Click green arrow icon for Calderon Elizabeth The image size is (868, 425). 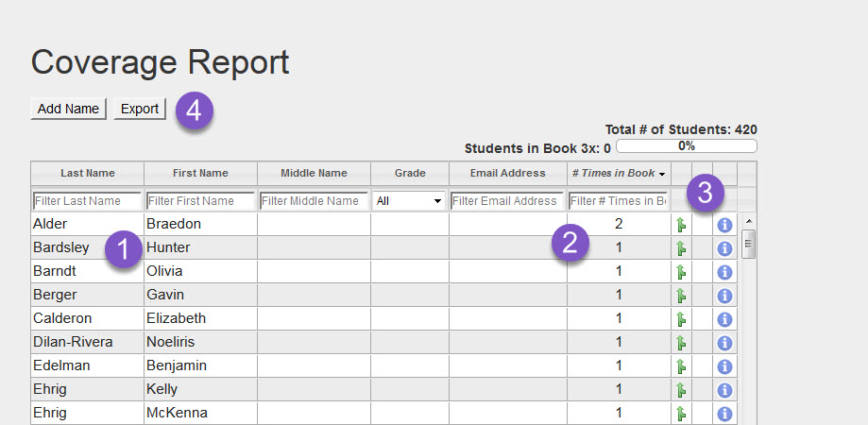coord(681,319)
